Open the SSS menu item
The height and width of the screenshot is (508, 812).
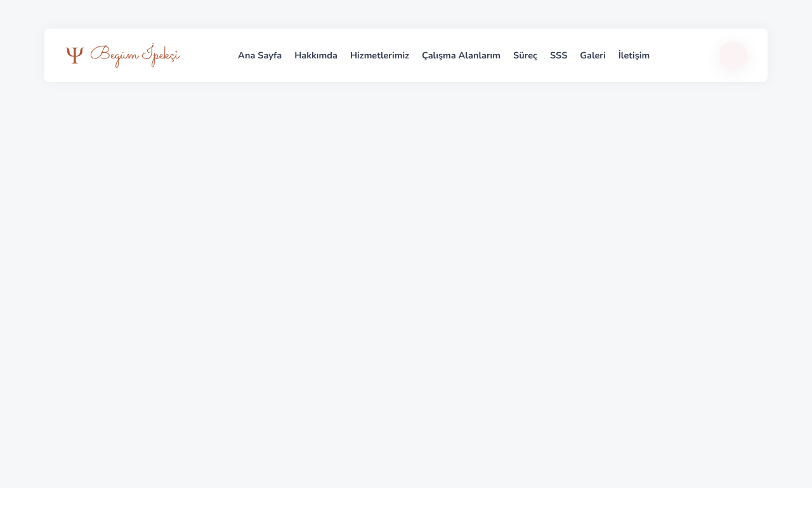(559, 55)
